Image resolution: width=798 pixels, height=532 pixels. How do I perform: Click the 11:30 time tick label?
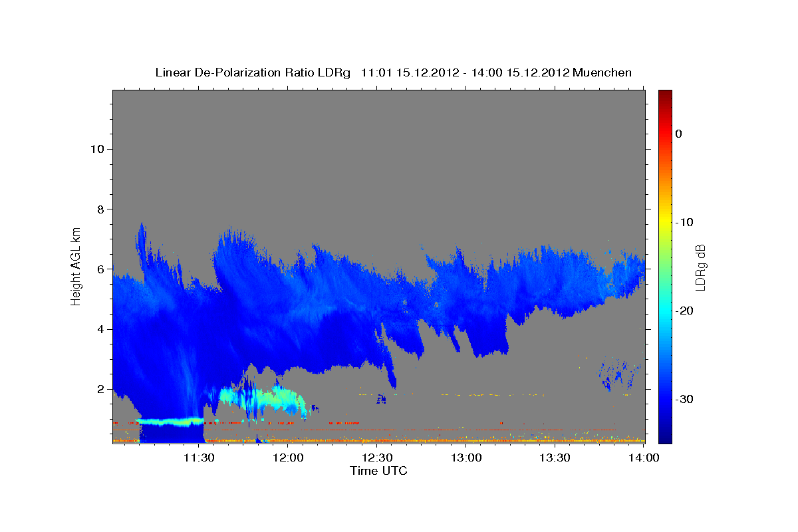click(199, 458)
